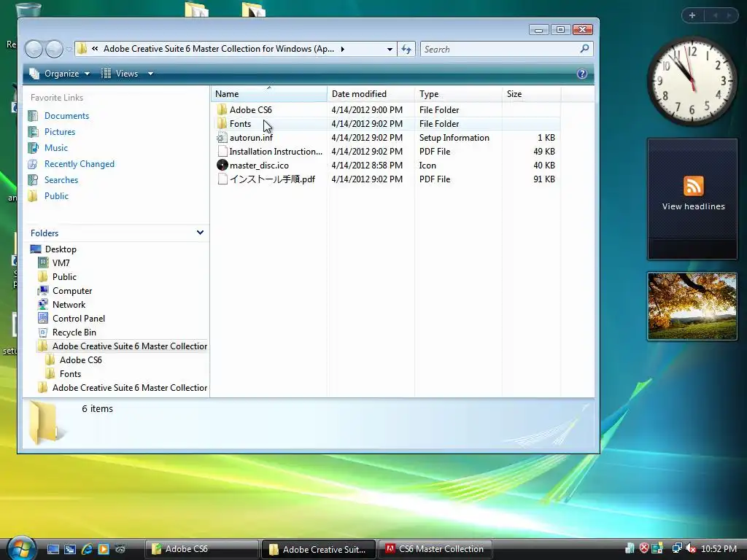The height and width of the screenshot is (560, 747).
Task: Open the recent pages arrow beside Forward
Action: (x=69, y=49)
